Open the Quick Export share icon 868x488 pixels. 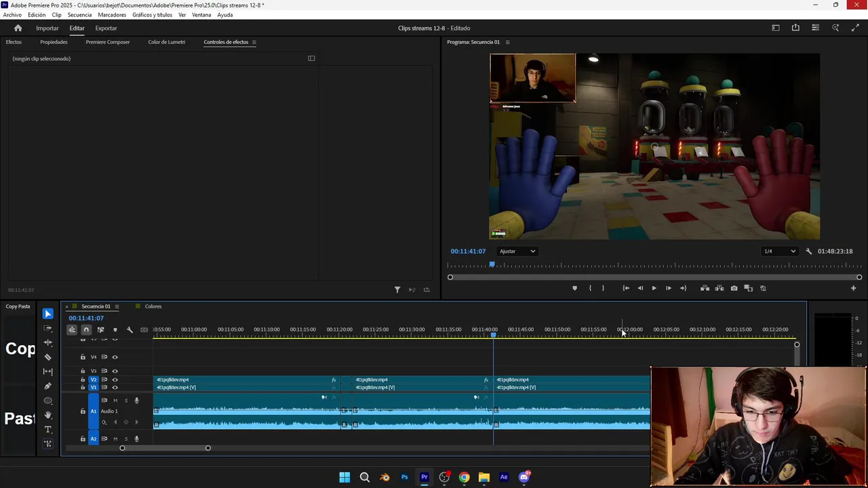click(795, 28)
